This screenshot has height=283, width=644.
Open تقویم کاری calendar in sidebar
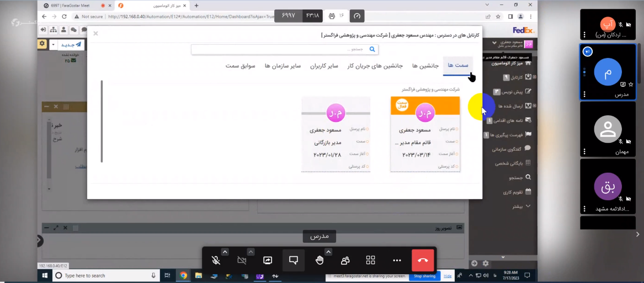click(517, 192)
